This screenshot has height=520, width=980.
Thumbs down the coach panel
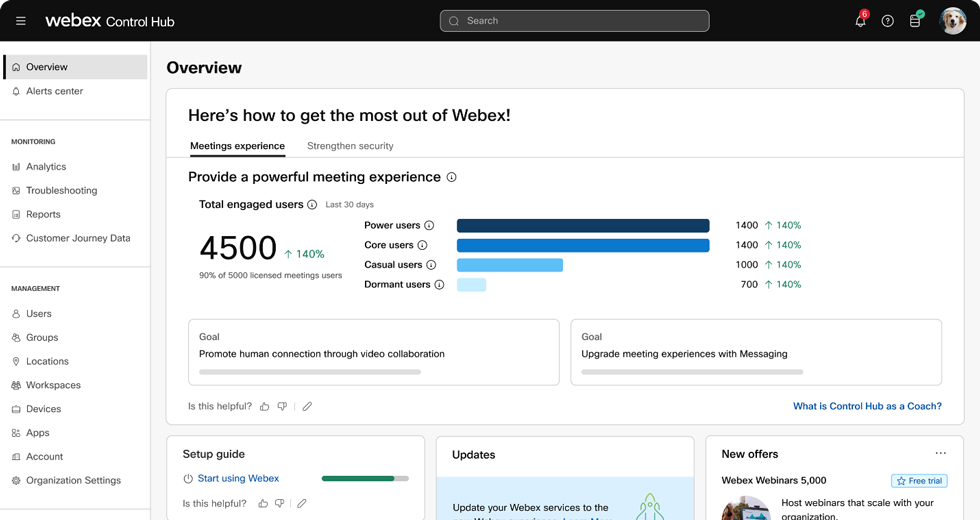(282, 406)
